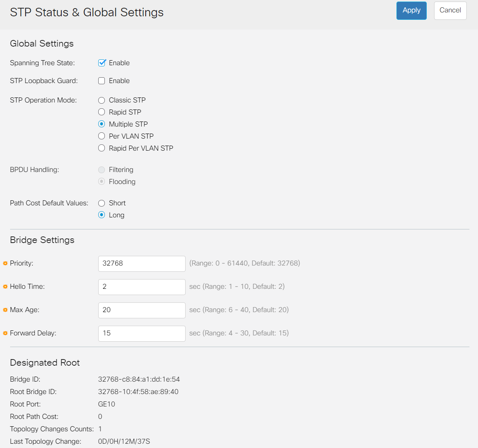Select Multiple STP radio button
478x448 pixels.
point(102,124)
